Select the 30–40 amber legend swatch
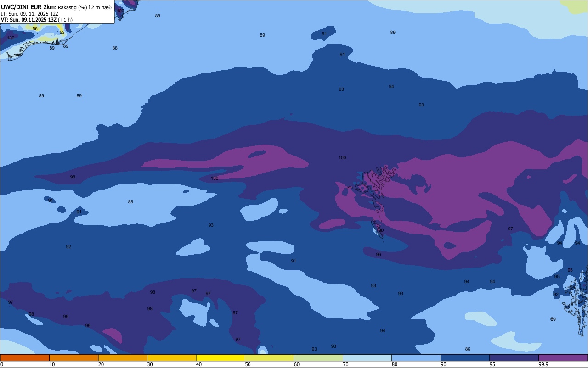 171,357
